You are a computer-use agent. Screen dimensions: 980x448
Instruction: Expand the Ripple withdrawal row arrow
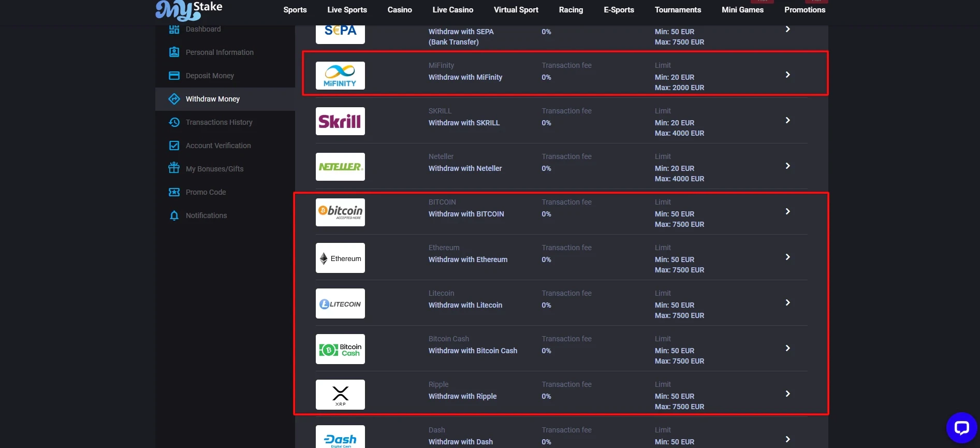click(787, 394)
